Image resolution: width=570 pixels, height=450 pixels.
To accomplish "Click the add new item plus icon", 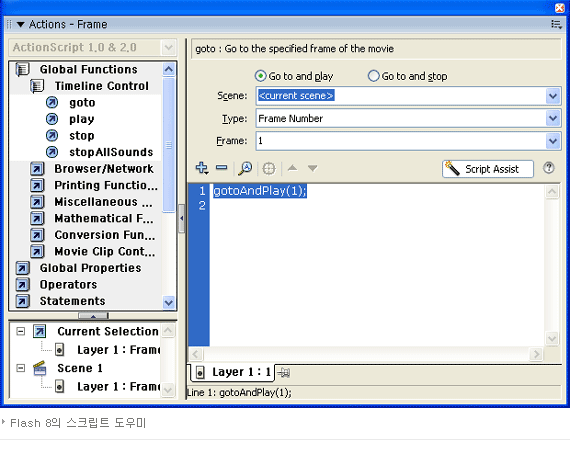I will coord(202,168).
